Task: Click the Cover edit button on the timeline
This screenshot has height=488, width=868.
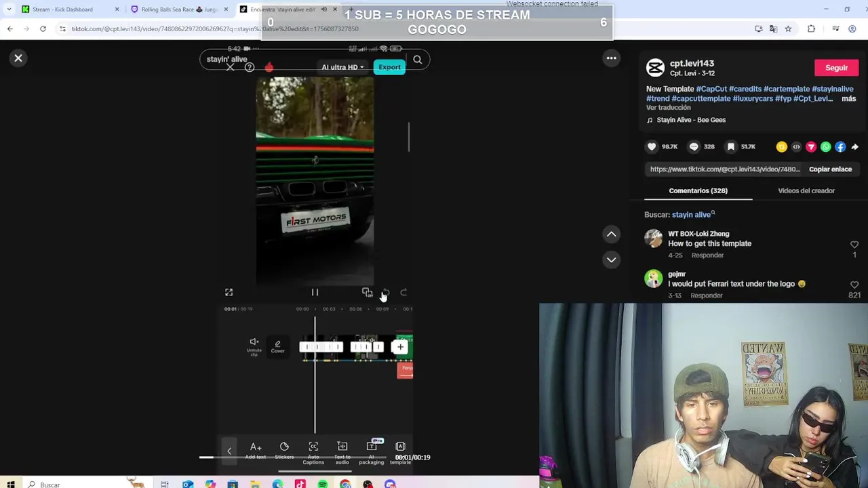Action: [277, 346]
